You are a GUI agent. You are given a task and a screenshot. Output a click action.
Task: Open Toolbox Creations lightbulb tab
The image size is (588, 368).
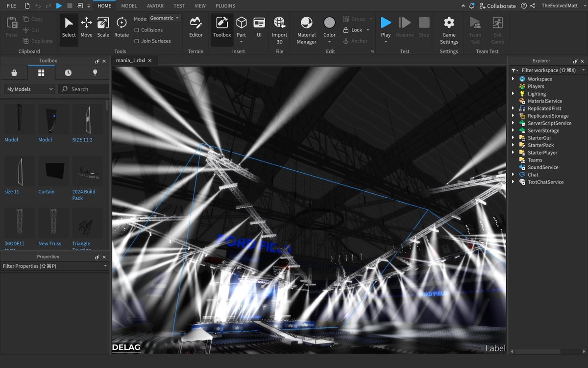coord(95,73)
